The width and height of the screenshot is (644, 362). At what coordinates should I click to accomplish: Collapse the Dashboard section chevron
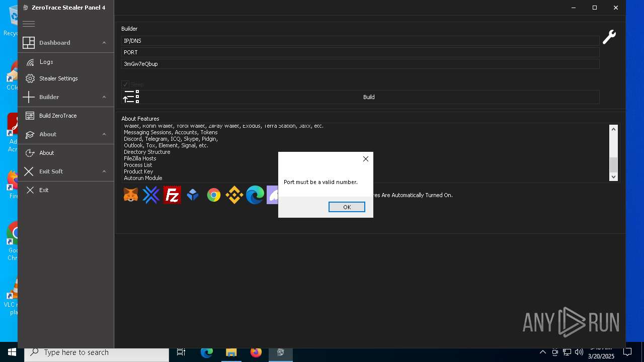104,43
